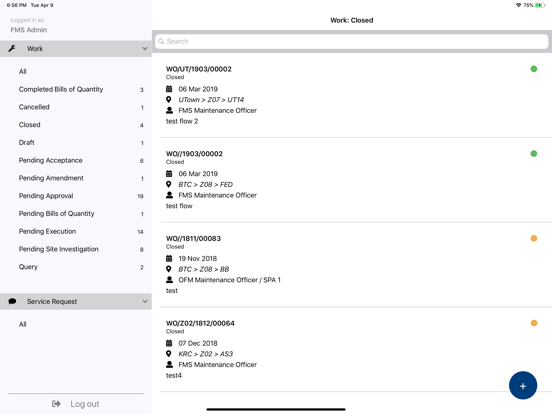The image size is (552, 414).
Task: Click the log out arrow icon
Action: (x=56, y=404)
